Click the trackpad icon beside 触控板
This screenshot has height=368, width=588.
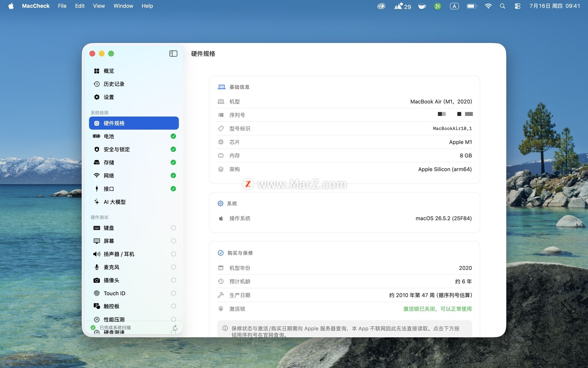(x=97, y=306)
